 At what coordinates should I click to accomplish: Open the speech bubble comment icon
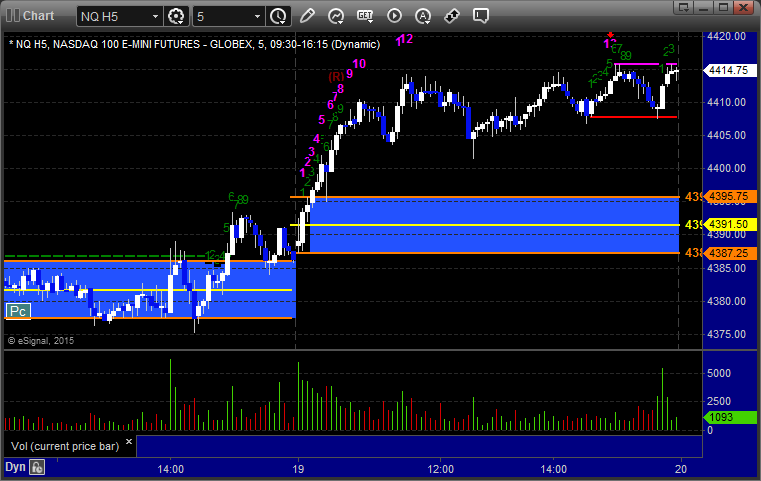coord(481,16)
